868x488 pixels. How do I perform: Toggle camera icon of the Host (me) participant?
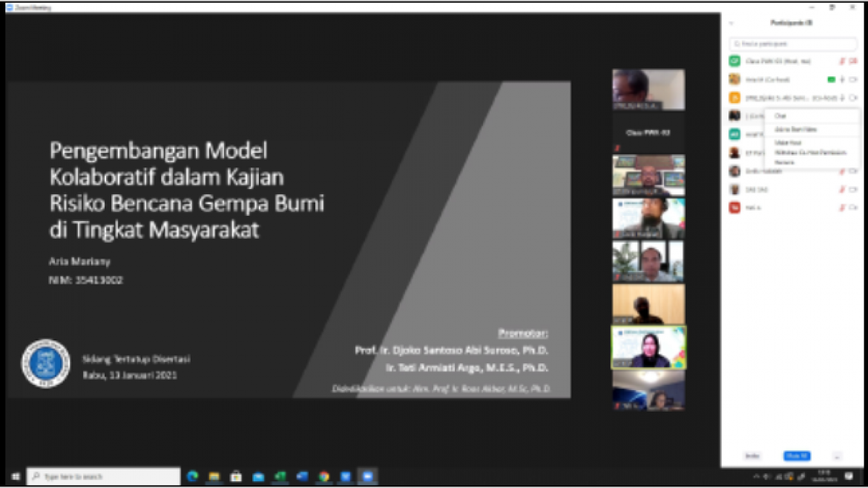(853, 61)
